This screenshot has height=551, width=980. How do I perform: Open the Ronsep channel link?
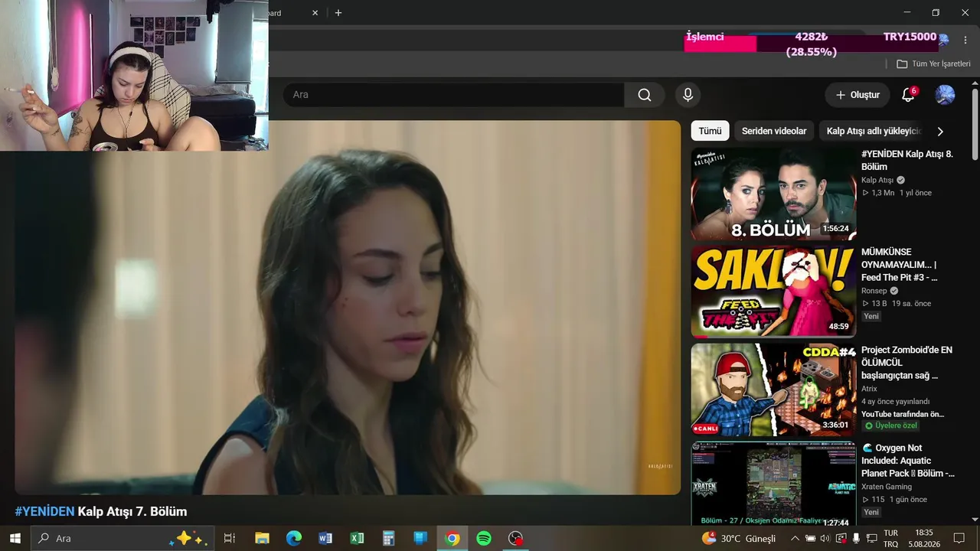pyautogui.click(x=874, y=291)
